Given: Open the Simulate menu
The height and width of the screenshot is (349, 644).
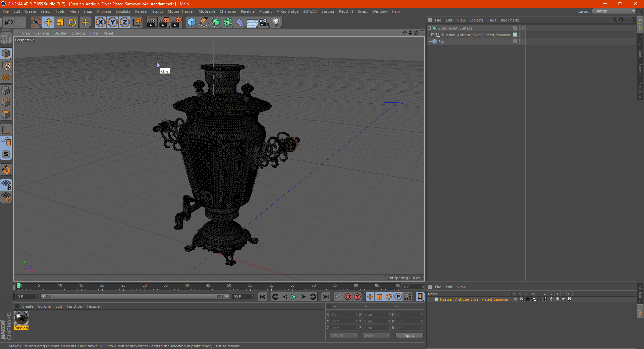Looking at the screenshot, I should [x=123, y=11].
